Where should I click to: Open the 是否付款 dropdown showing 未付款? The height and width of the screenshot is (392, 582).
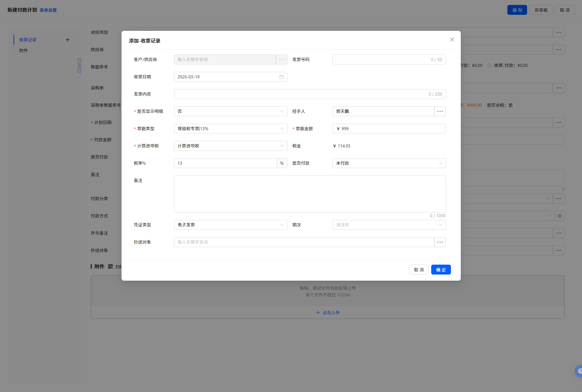pos(389,163)
